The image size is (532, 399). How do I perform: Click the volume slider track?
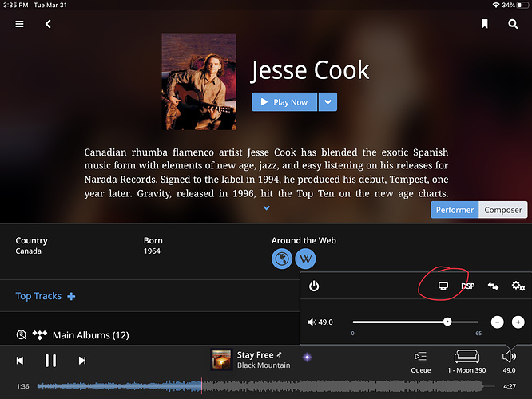click(415, 322)
